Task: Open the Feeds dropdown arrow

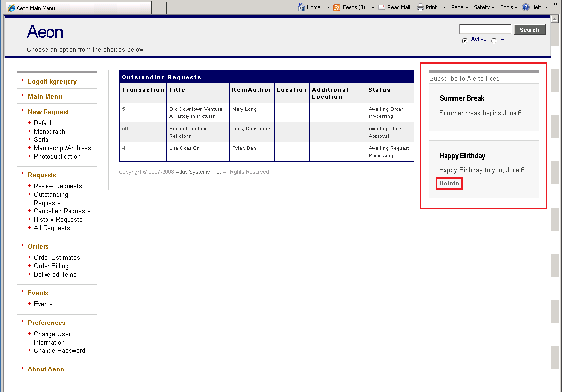Action: [372, 8]
